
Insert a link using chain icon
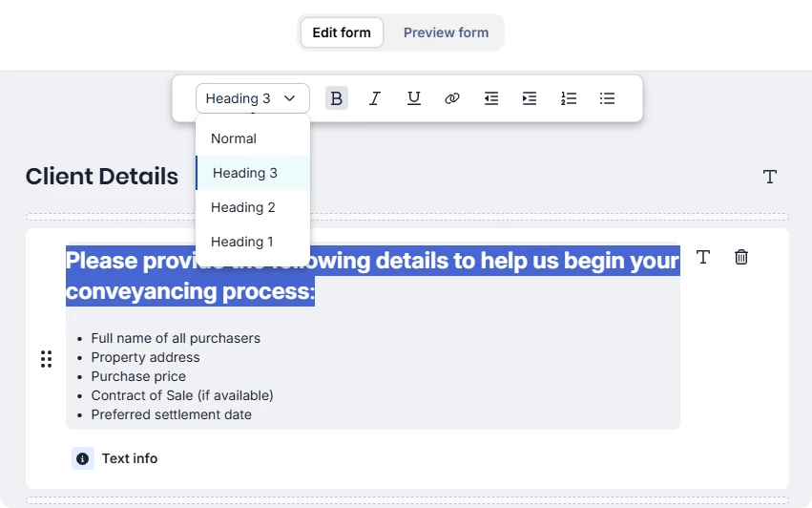coord(452,98)
